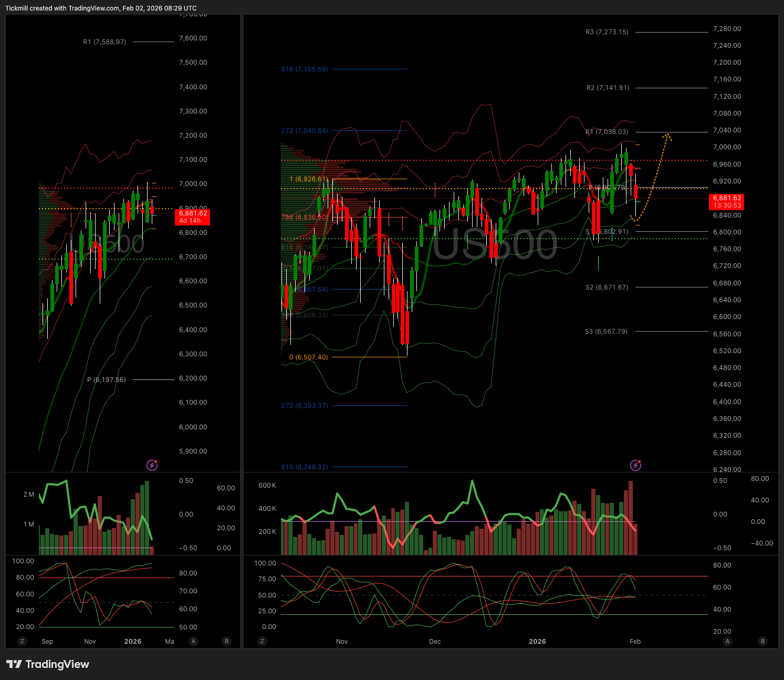This screenshot has width=784, height=680.
Task: Click the lightning events icon on right chart
Action: [635, 465]
